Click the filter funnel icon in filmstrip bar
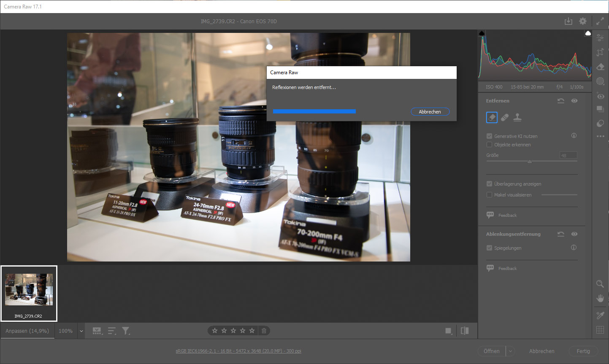The image size is (609, 364). pyautogui.click(x=126, y=331)
